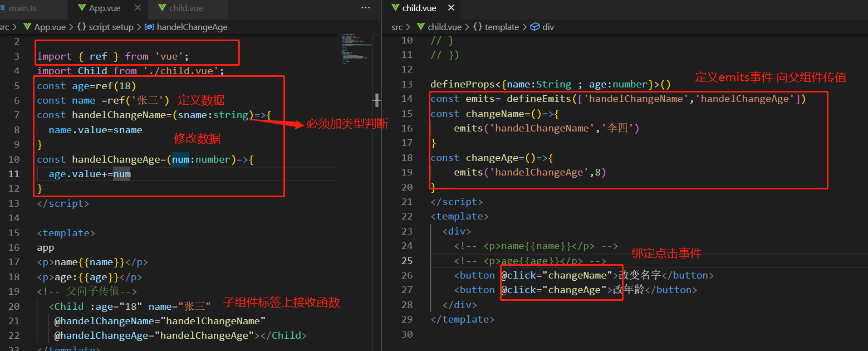The height and width of the screenshot is (351, 868).
Task: Click the 'defineProps' line in child.vue
Action: (x=551, y=84)
